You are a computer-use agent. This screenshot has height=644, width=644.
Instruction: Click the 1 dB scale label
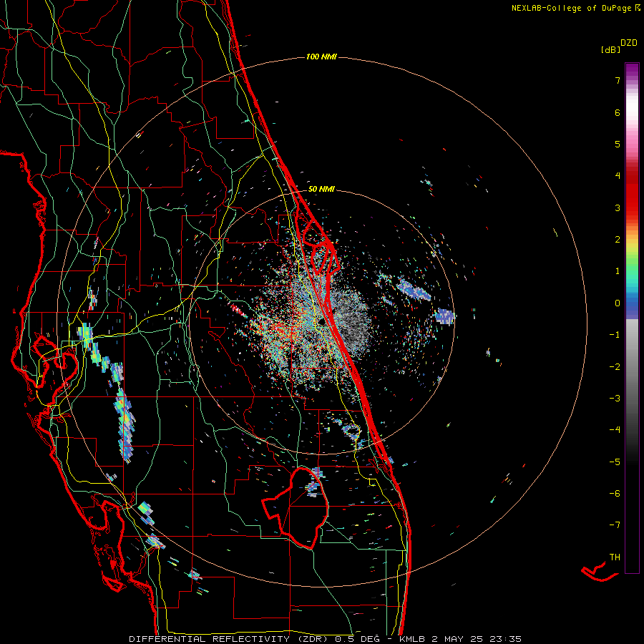(x=618, y=271)
